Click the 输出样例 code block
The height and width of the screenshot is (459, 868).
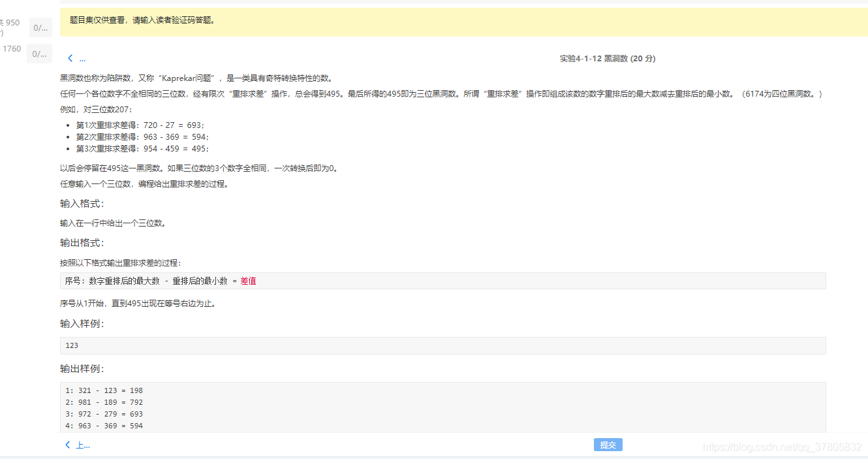[444, 407]
